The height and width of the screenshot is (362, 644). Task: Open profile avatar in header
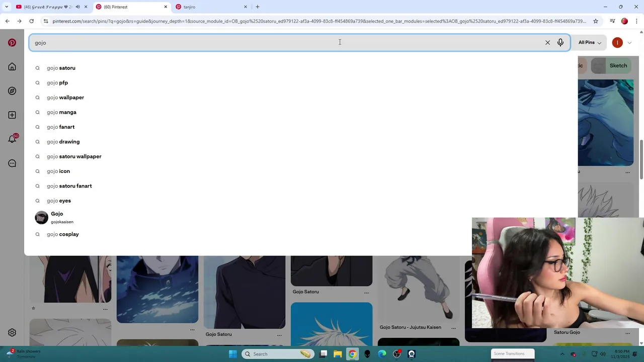click(617, 43)
